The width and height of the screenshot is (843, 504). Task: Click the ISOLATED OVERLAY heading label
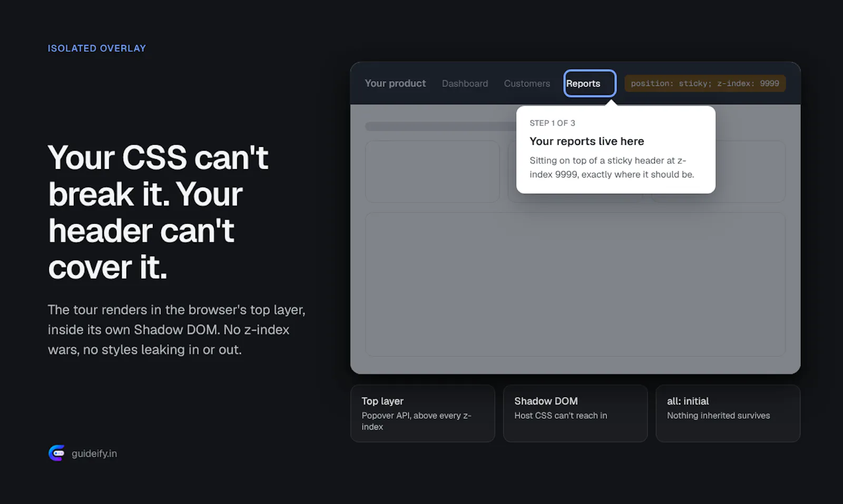(x=97, y=48)
